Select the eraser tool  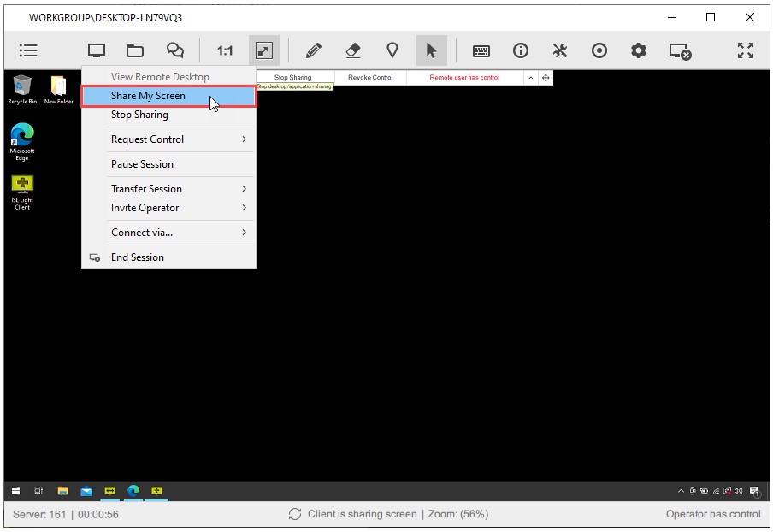(x=353, y=50)
